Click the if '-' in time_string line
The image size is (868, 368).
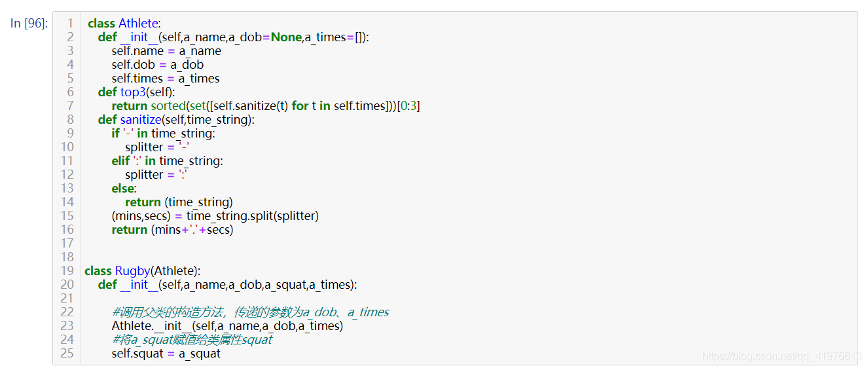click(164, 134)
